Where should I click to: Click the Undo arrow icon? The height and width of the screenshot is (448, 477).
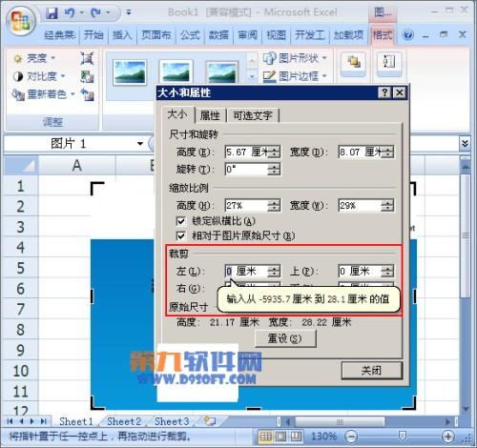pyautogui.click(x=70, y=12)
